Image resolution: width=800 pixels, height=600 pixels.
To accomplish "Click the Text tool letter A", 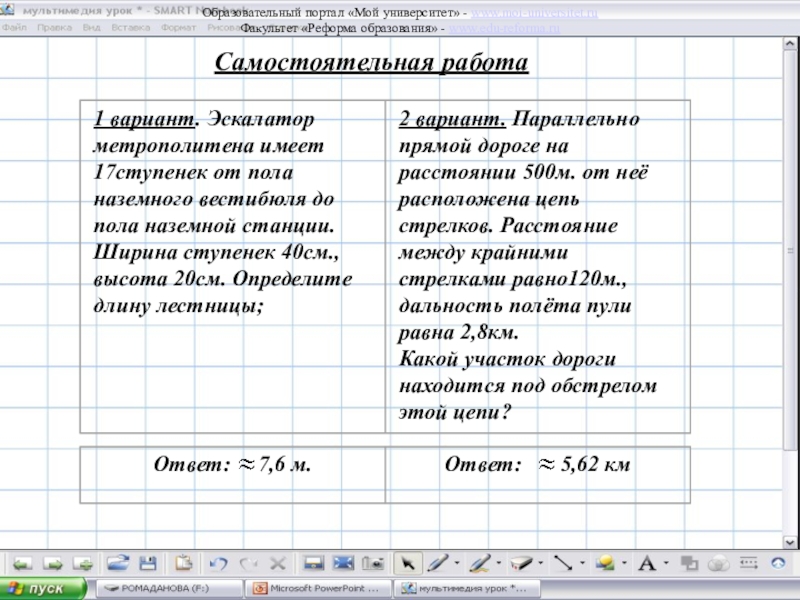I will (646, 563).
